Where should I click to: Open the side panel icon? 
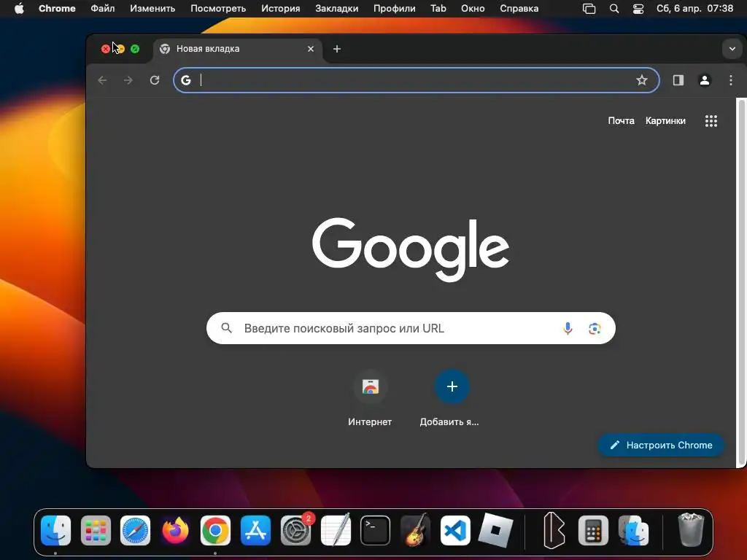point(678,80)
